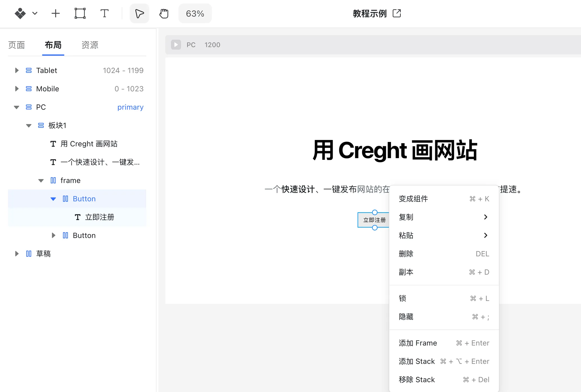The image size is (581, 392).
Task: Click the plus add element tool
Action: click(56, 13)
